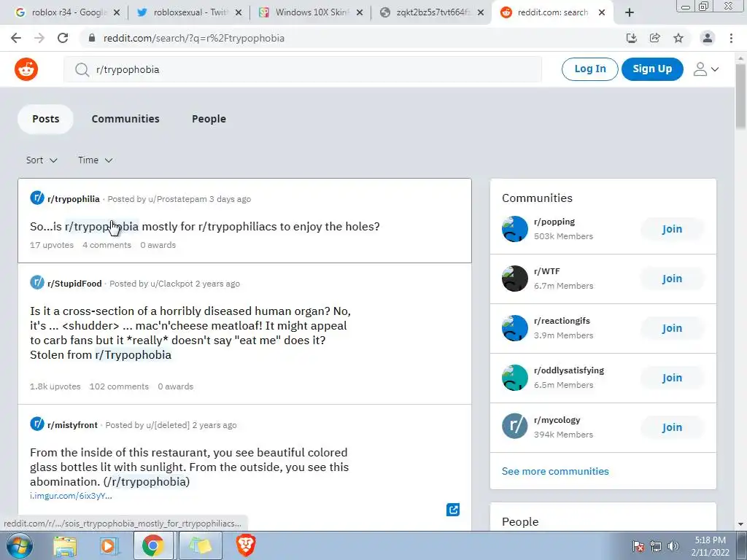Switch to the Posts tab
This screenshot has height=560, width=747.
[46, 119]
